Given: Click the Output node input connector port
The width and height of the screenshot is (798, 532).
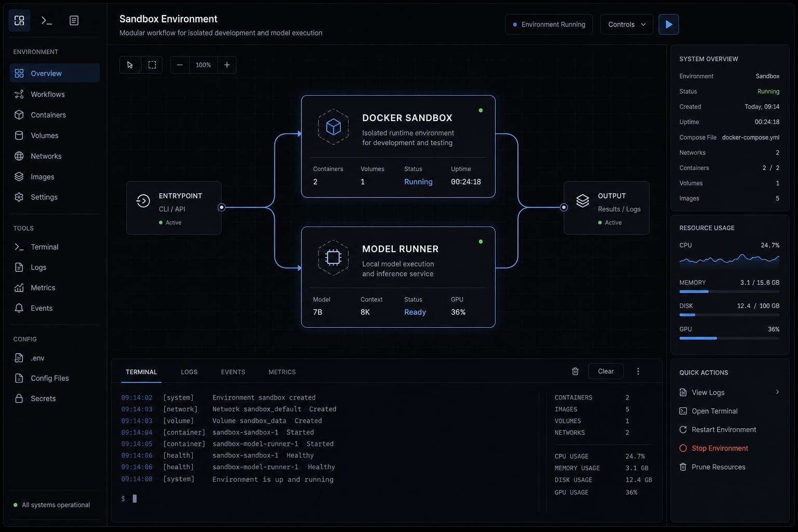Looking at the screenshot, I should pos(564,207).
